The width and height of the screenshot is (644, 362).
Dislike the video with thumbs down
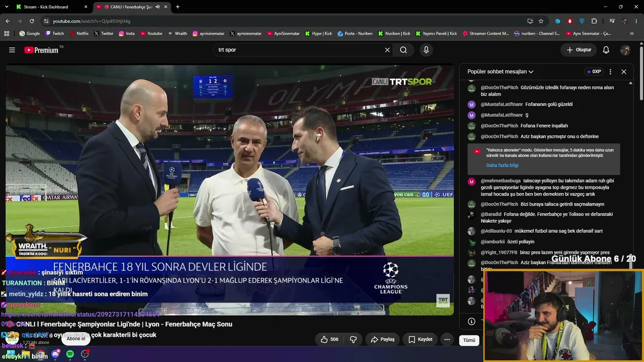pyautogui.click(x=353, y=339)
